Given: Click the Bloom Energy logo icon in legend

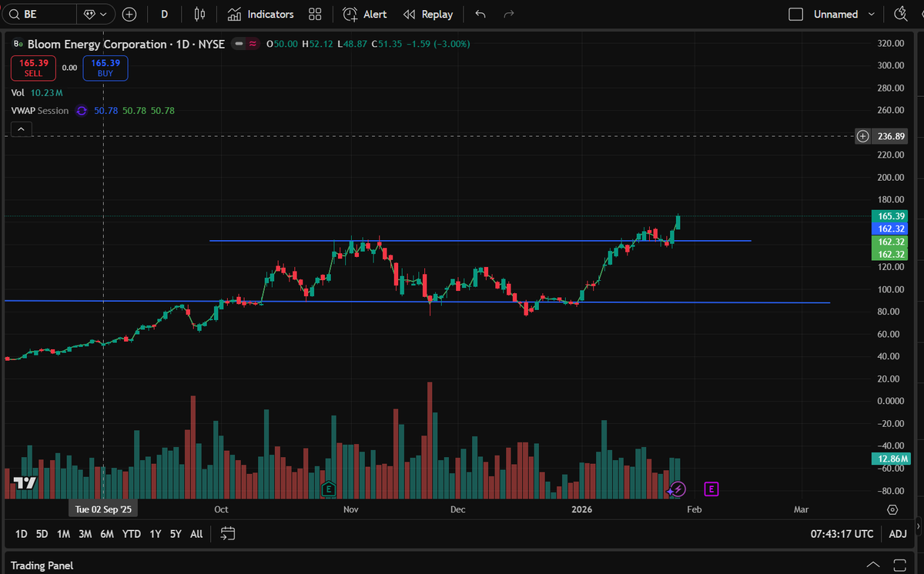Looking at the screenshot, I should (x=18, y=45).
